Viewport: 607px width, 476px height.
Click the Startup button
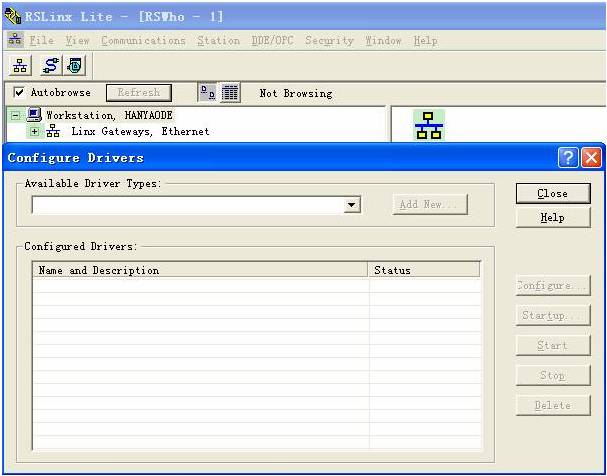click(553, 315)
